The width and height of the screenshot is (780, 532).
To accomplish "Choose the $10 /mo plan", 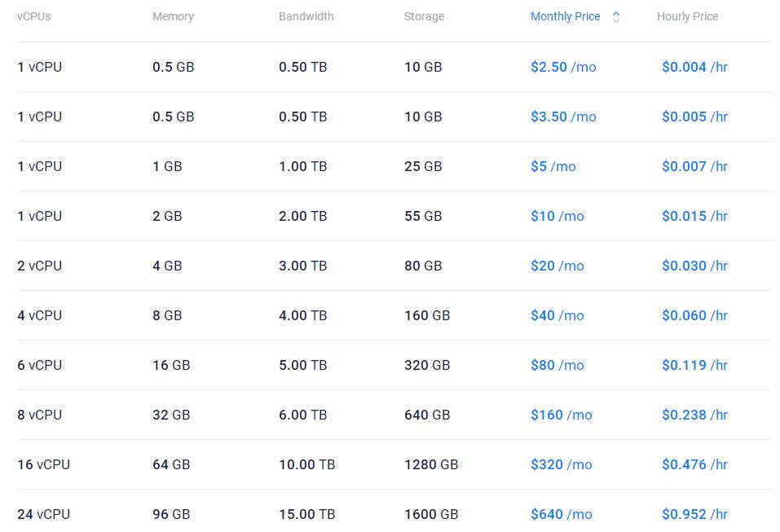I will coord(557,217).
